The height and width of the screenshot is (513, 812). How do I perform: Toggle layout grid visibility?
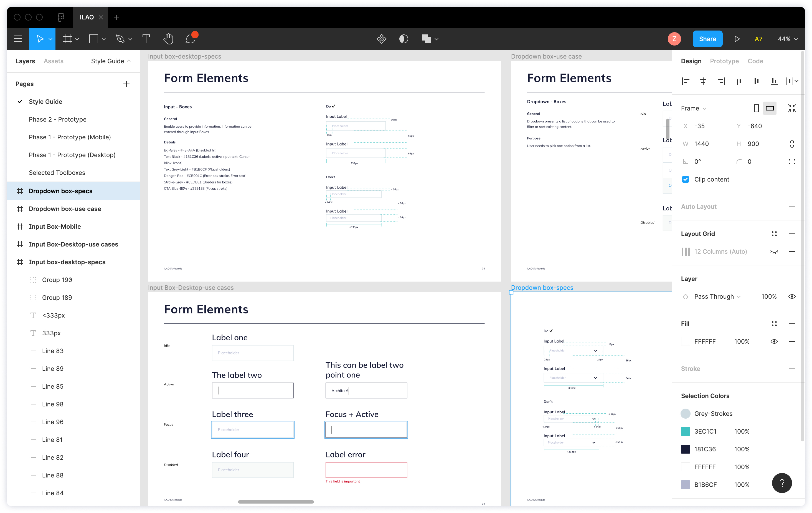tap(774, 252)
